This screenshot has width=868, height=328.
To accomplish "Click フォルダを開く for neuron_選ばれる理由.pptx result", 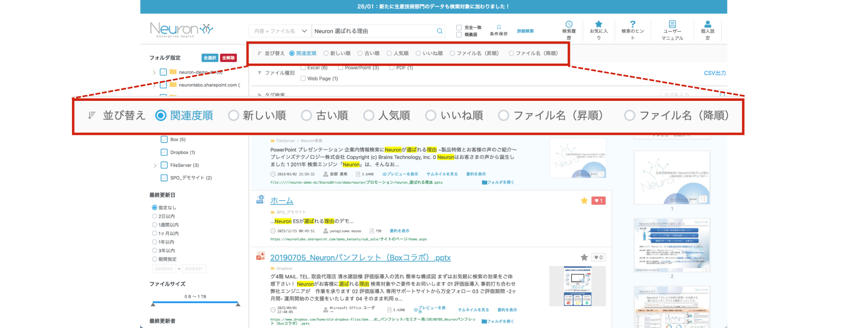I will 498,182.
